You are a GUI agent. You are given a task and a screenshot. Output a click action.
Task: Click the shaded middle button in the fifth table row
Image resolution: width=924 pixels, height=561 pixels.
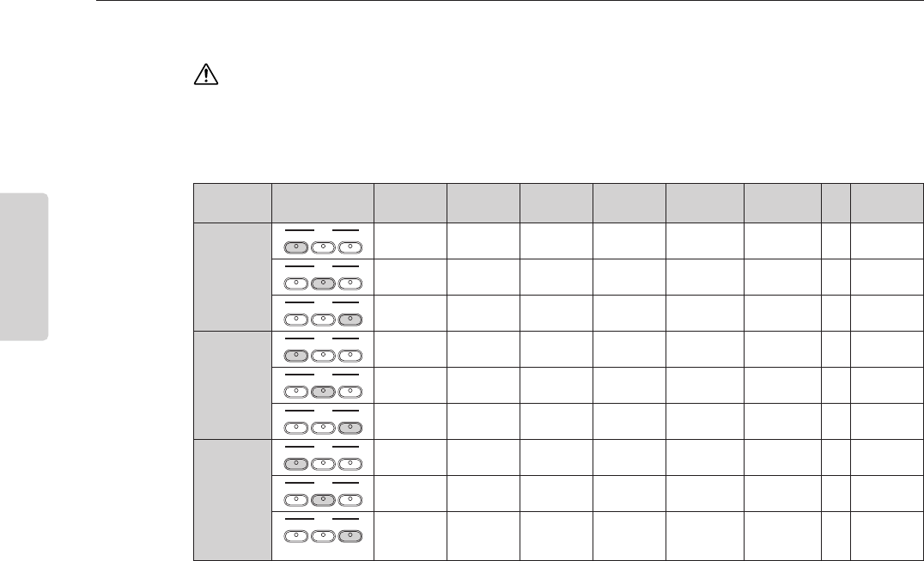click(323, 392)
